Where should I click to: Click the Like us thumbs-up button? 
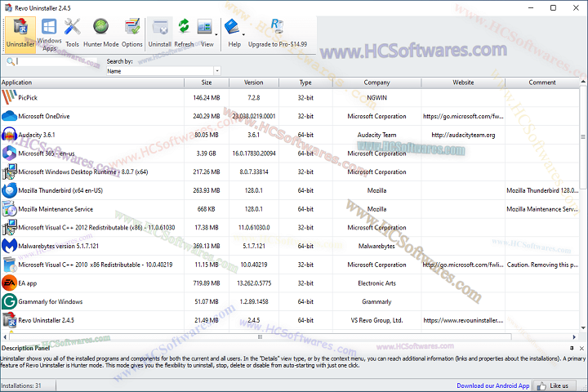tap(553, 385)
